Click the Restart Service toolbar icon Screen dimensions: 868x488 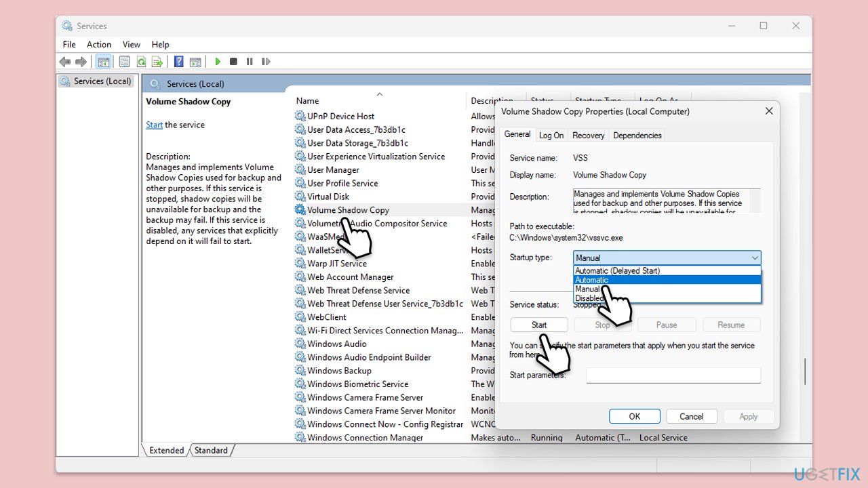(266, 62)
